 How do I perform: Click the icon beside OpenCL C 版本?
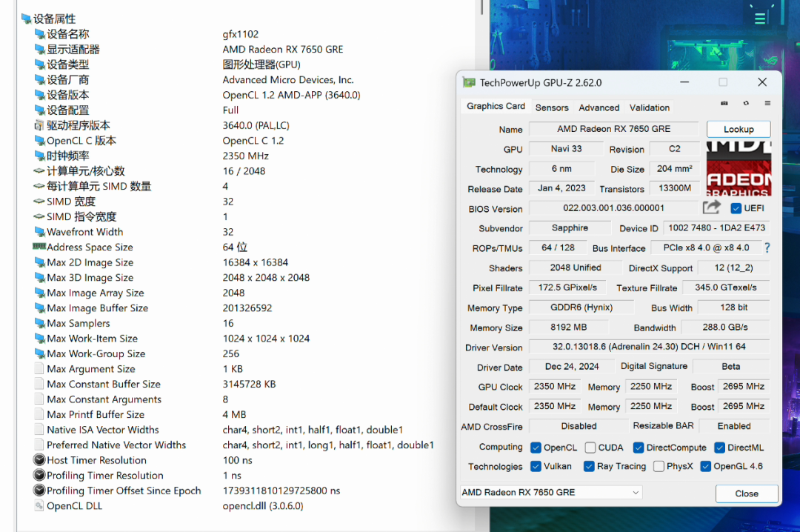pos(39,140)
